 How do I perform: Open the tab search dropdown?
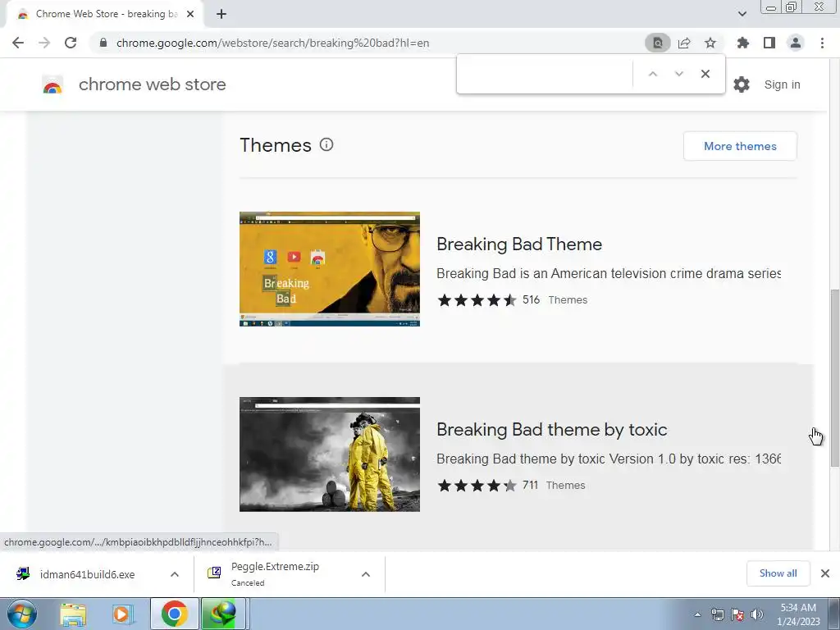pos(742,14)
